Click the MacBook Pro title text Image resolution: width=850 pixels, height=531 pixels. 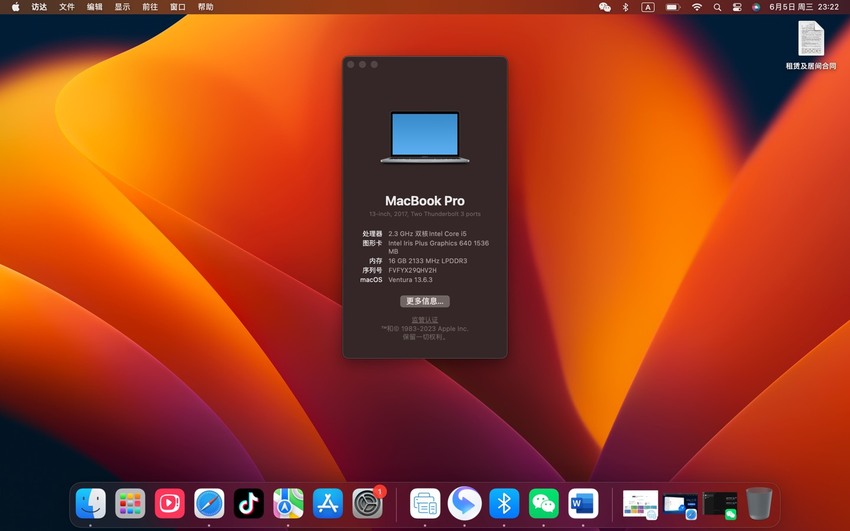point(424,201)
